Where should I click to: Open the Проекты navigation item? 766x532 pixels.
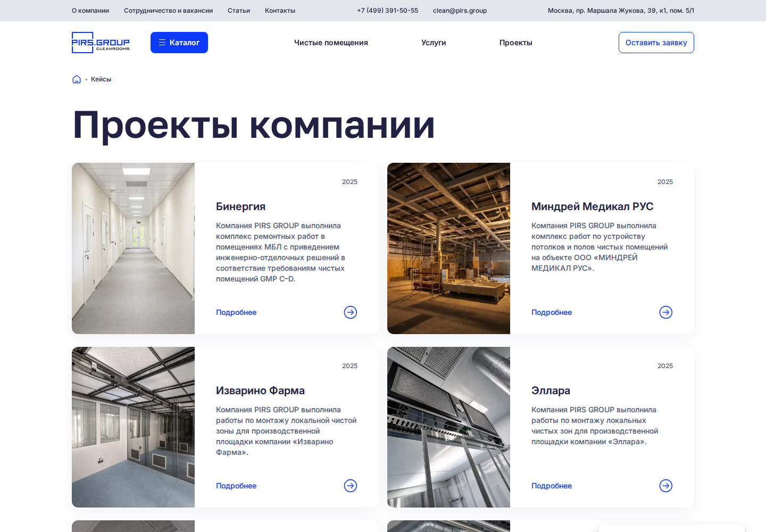[x=516, y=43]
